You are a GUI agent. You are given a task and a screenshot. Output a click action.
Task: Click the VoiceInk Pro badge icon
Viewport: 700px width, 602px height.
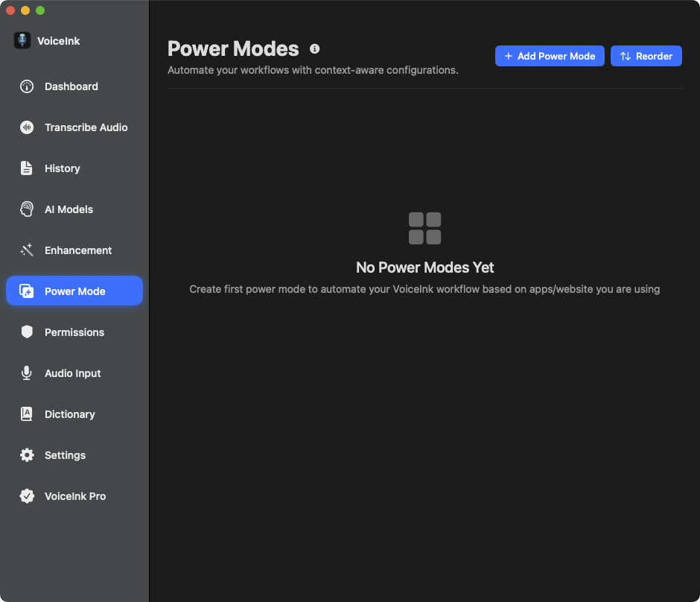(x=27, y=496)
